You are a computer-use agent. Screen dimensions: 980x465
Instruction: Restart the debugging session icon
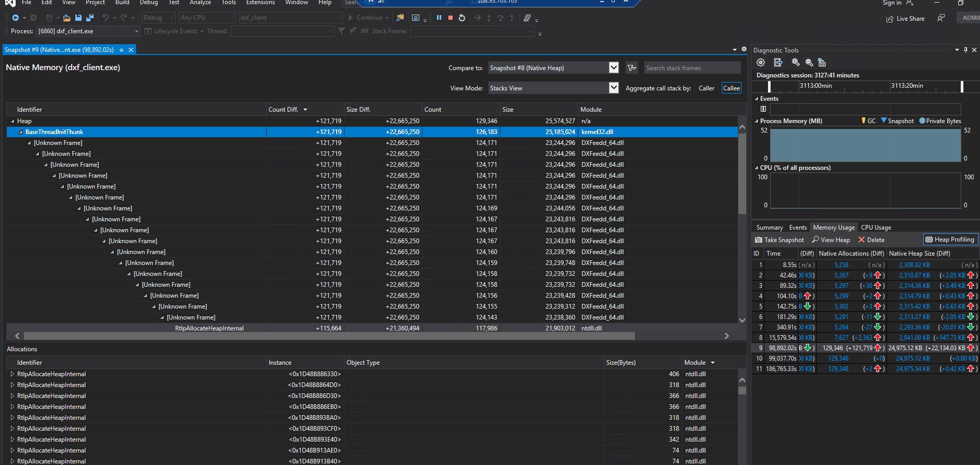(x=462, y=18)
